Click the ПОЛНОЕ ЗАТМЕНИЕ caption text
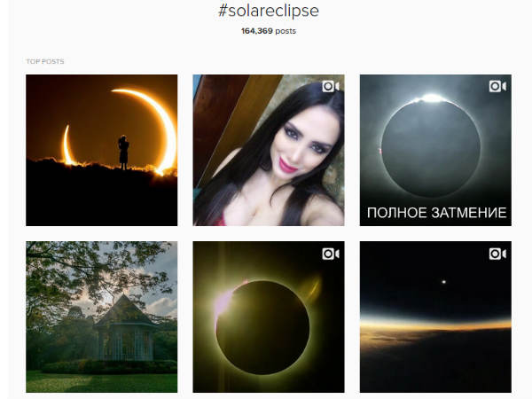The image size is (532, 399). [436, 213]
